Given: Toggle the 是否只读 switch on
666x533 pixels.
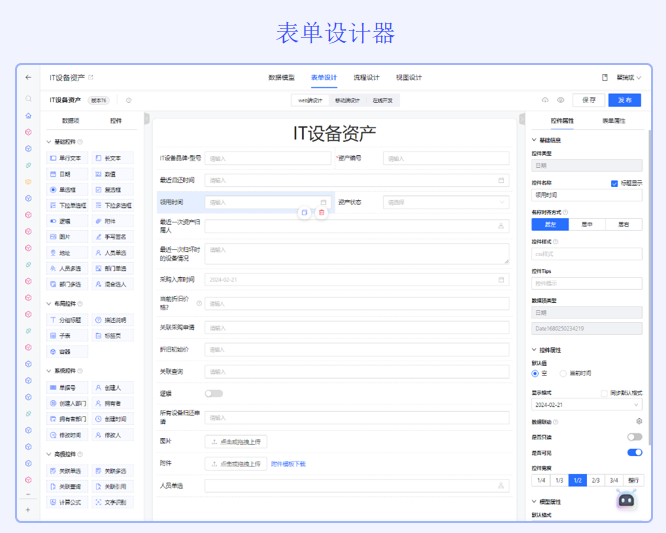Looking at the screenshot, I should [x=634, y=437].
